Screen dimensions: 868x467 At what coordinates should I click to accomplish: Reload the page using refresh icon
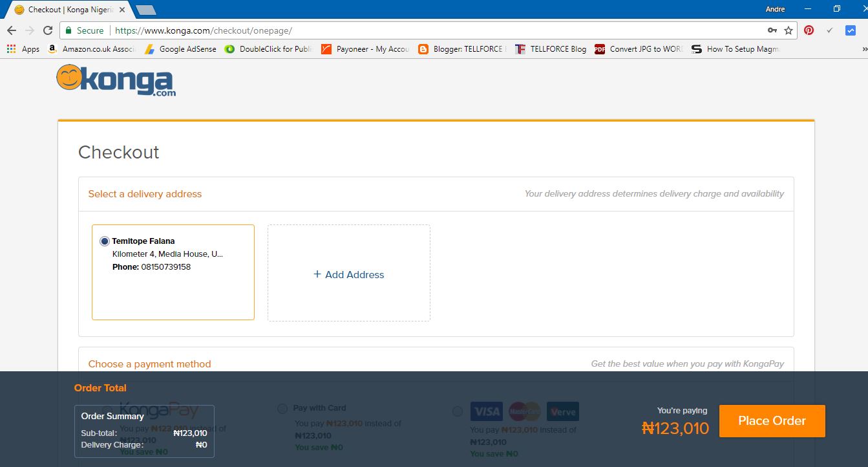click(48, 30)
